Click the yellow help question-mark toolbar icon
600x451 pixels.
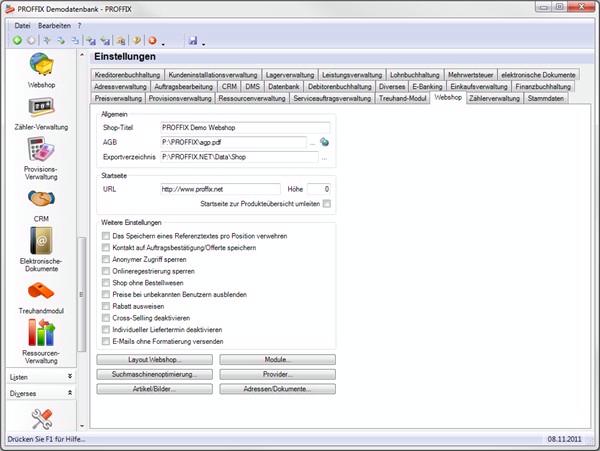(137, 40)
